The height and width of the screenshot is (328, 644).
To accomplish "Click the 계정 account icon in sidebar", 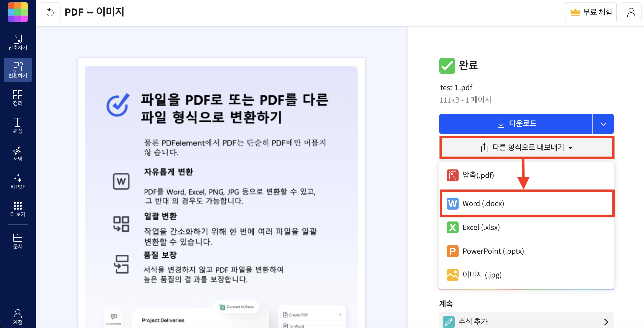I will coord(18,317).
